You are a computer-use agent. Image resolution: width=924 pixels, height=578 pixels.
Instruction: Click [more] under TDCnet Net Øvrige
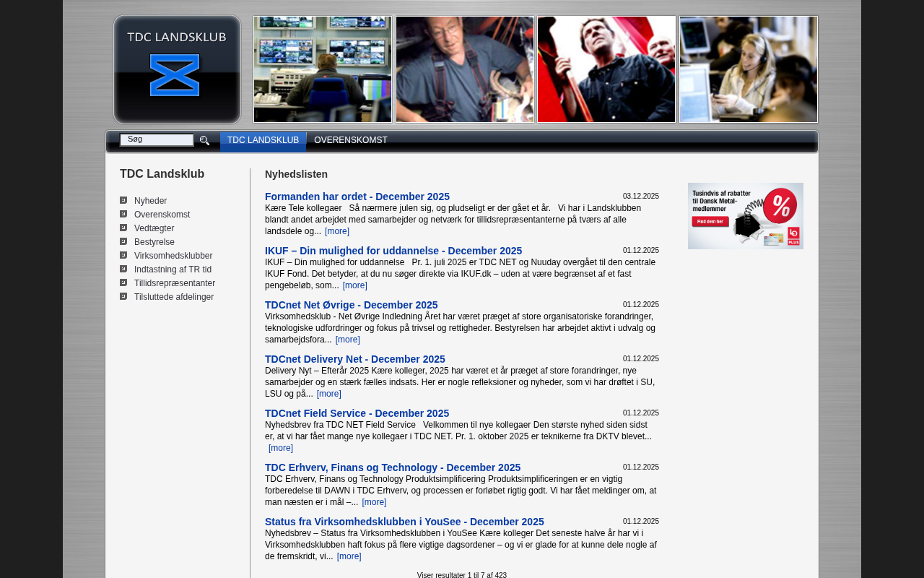point(348,340)
